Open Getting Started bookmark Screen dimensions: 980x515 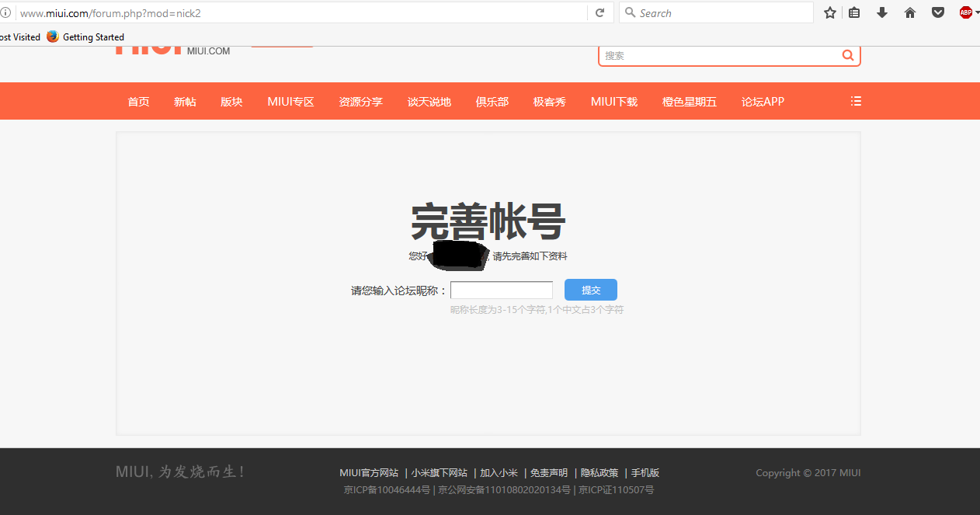coord(92,37)
